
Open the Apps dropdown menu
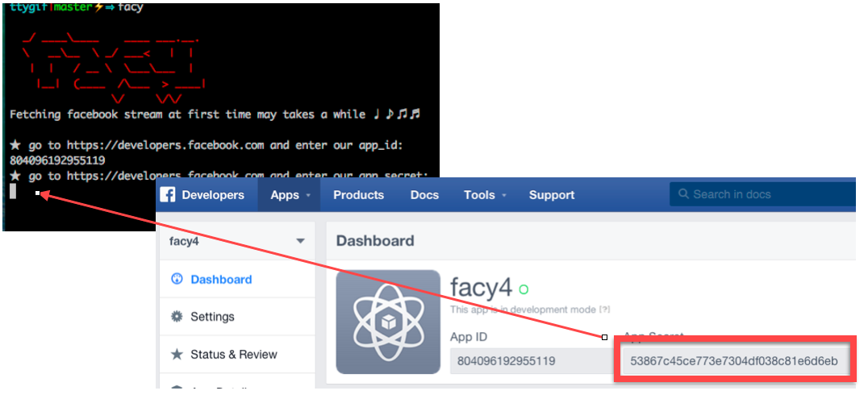point(289,195)
